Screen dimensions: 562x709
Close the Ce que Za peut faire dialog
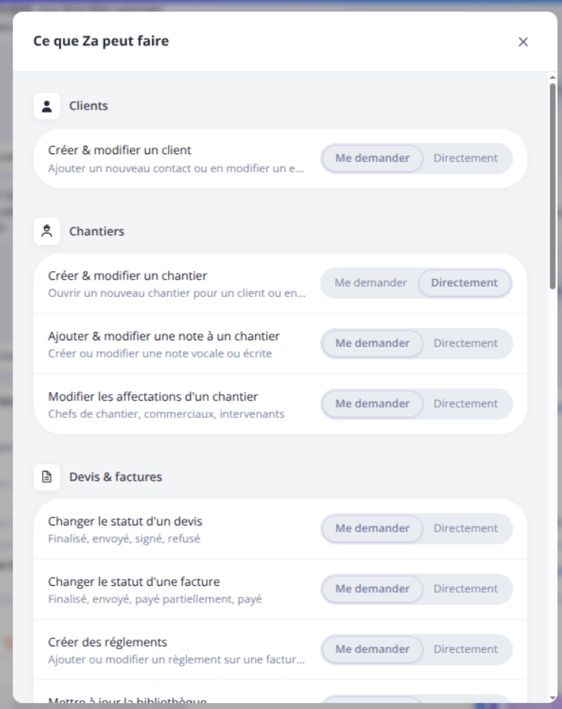tap(523, 42)
